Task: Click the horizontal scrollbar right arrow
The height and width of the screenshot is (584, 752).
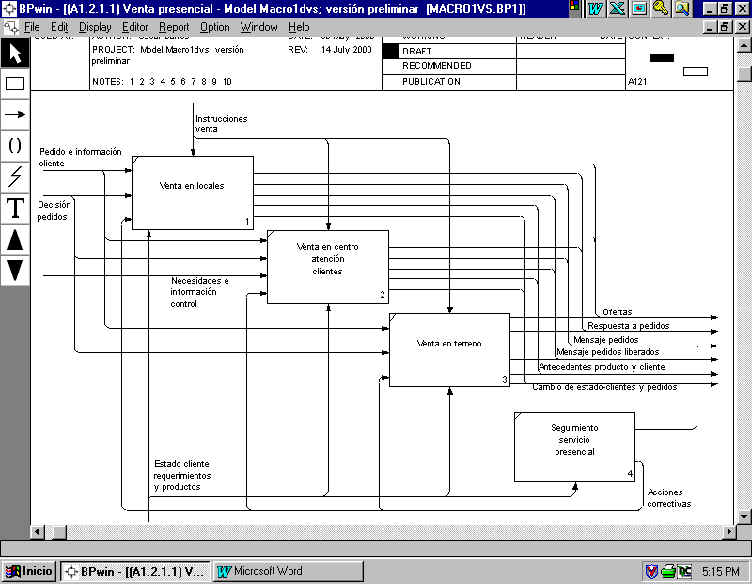Action: [x=729, y=532]
